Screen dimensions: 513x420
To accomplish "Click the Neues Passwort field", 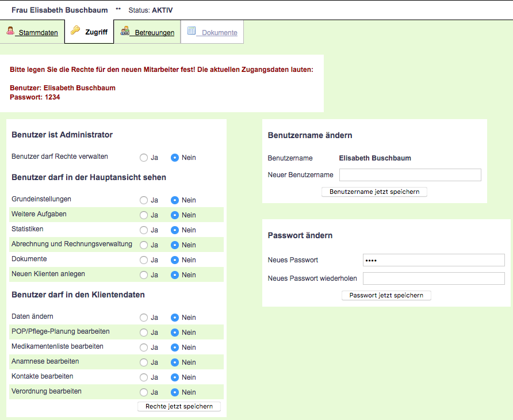I will (434, 260).
